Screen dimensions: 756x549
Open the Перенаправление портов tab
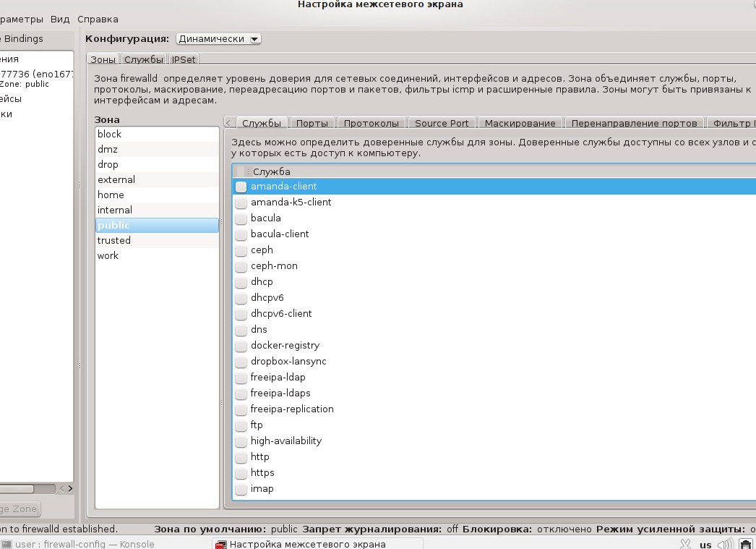click(x=634, y=123)
